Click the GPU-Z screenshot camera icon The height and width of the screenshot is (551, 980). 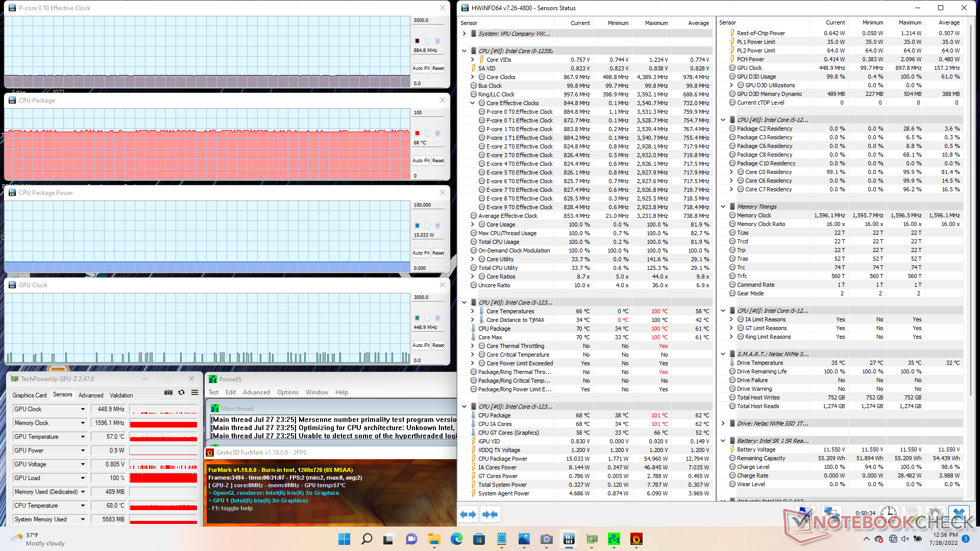(x=168, y=392)
